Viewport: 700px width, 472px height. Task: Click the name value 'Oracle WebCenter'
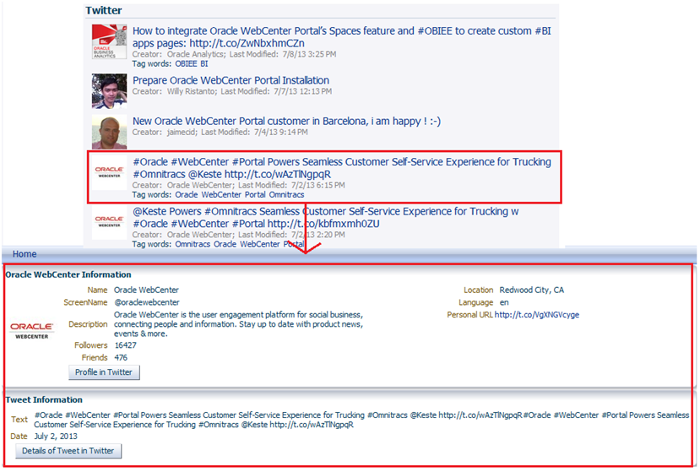(x=146, y=290)
